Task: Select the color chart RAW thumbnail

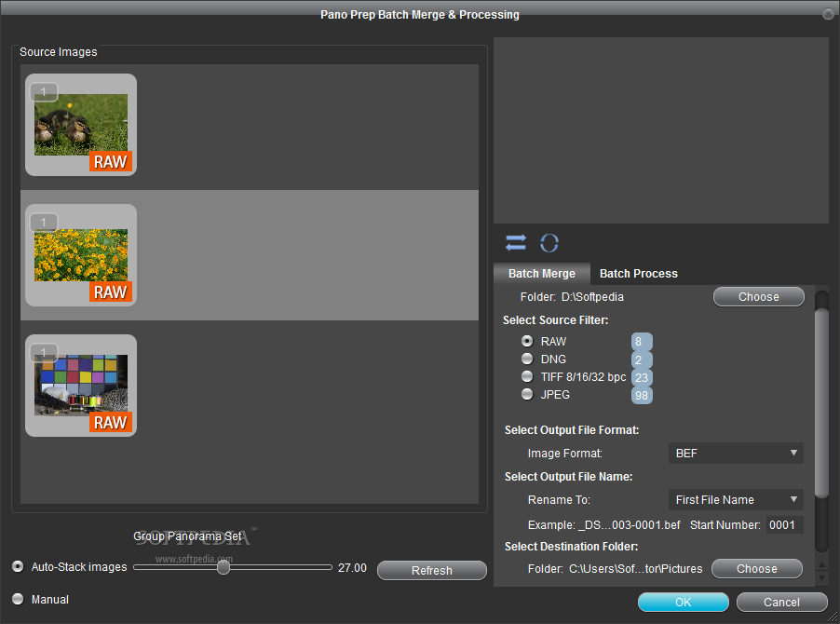Action: (81, 386)
